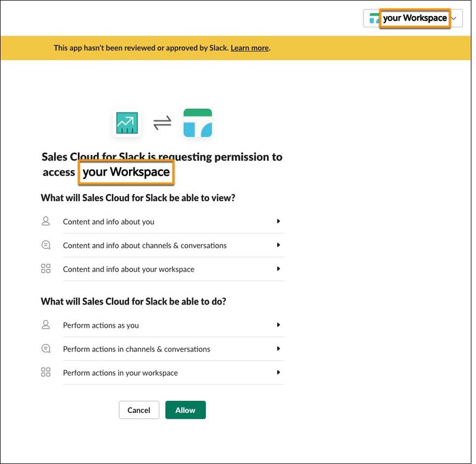Expand Content and info about you
Viewport: 476px width, 464px height.
[x=278, y=221]
